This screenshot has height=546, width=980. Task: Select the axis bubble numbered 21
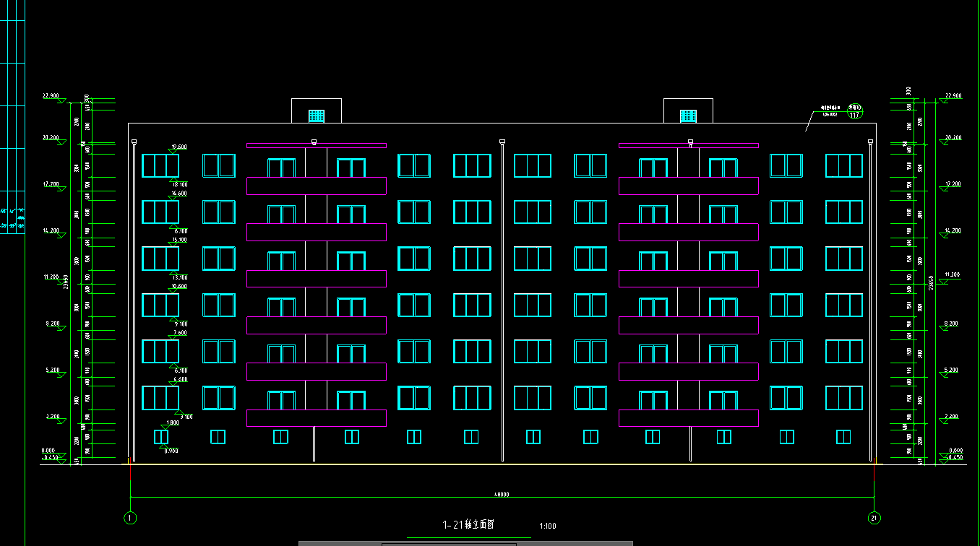tap(874, 518)
